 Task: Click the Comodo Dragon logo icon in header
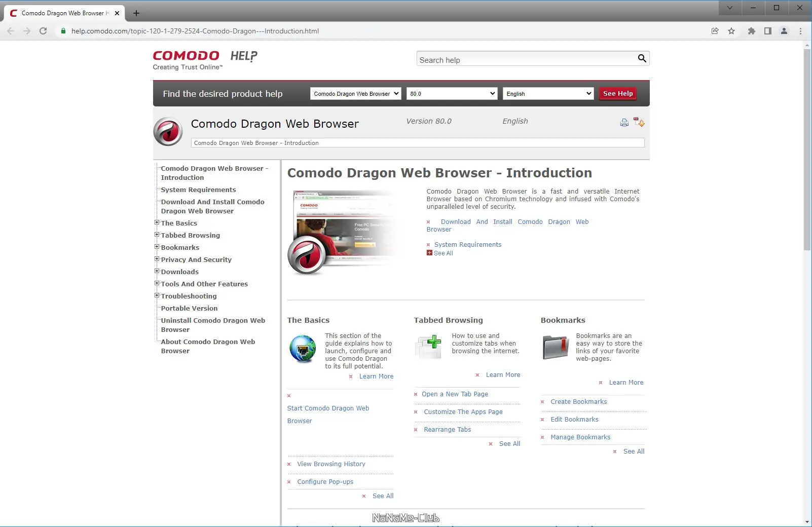click(168, 131)
